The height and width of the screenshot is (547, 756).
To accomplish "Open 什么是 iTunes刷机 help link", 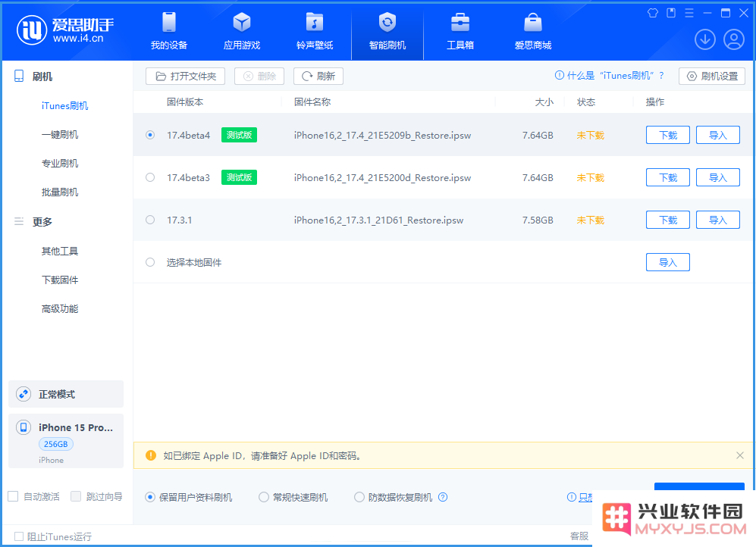I will pos(610,76).
